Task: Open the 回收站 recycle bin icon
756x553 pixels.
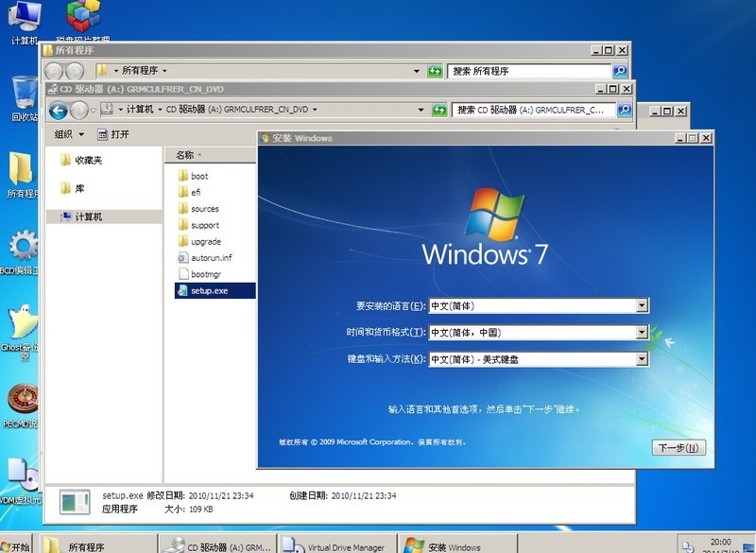Action: (x=25, y=99)
